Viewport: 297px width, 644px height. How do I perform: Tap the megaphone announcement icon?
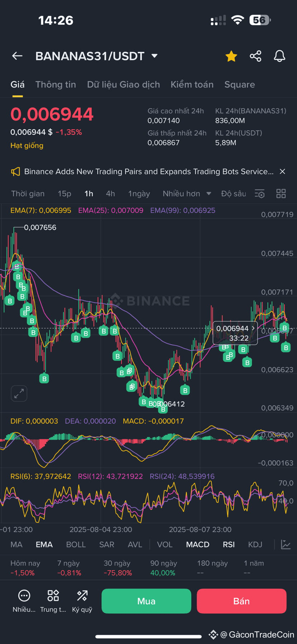[x=15, y=171]
